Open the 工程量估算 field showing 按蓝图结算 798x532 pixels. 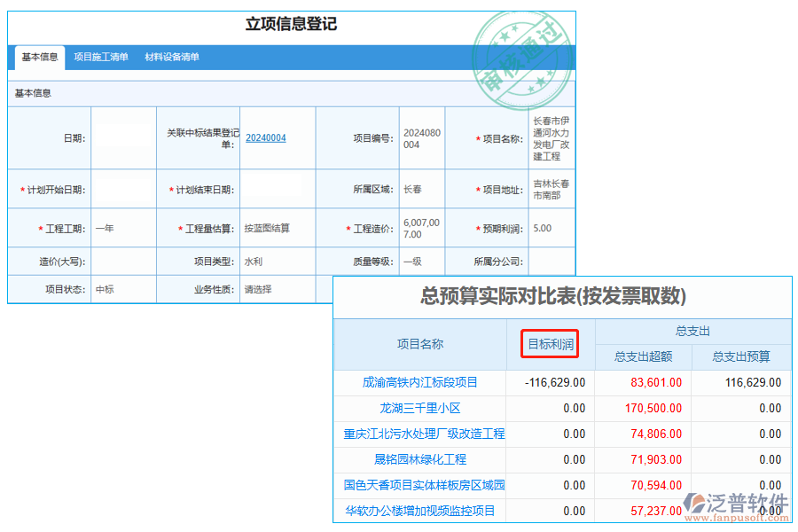click(277, 229)
